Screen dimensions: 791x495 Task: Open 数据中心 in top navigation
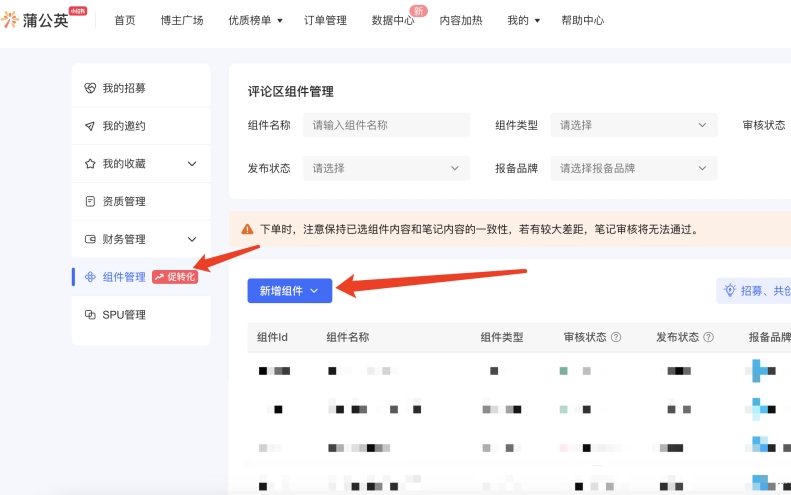393,20
